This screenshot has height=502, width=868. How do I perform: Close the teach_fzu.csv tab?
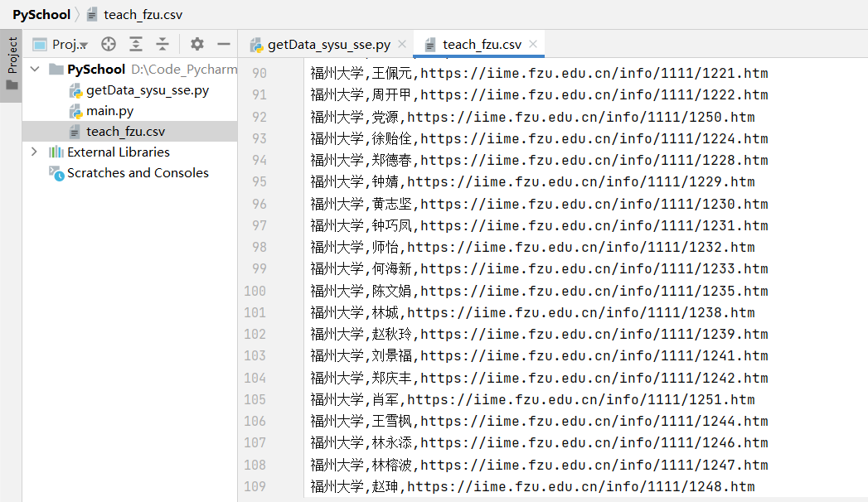tap(533, 44)
